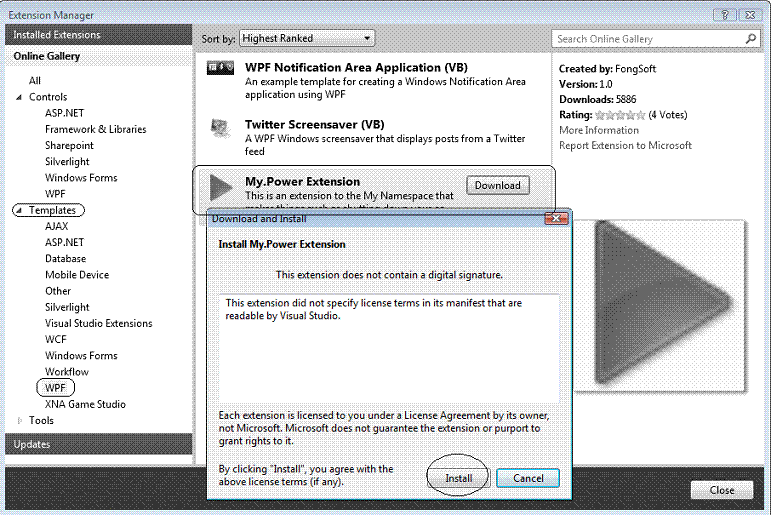
Task: Select Silverlight under Controls
Action: (x=67, y=162)
